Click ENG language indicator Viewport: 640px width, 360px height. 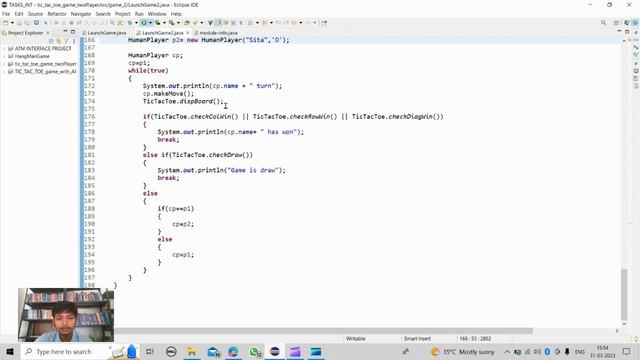[579, 351]
